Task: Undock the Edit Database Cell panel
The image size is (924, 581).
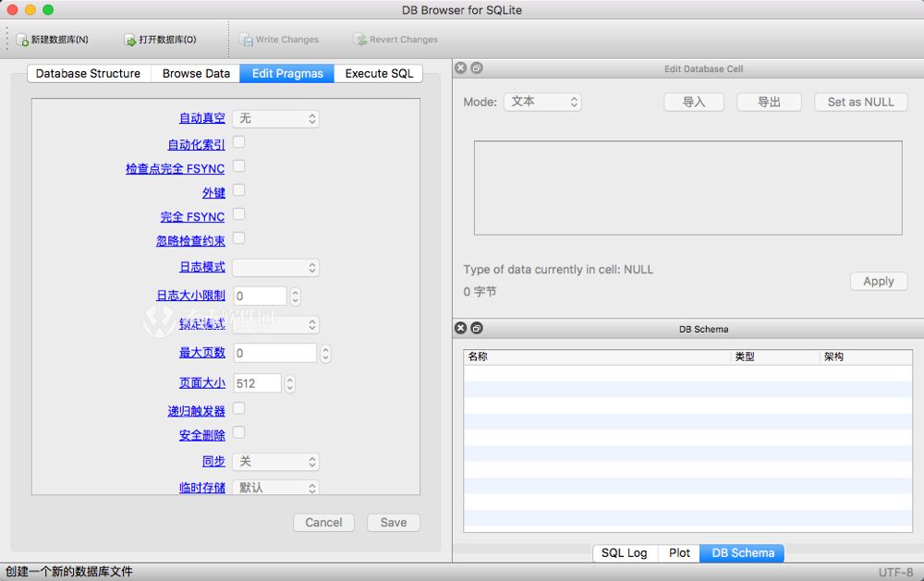Action: coord(474,67)
